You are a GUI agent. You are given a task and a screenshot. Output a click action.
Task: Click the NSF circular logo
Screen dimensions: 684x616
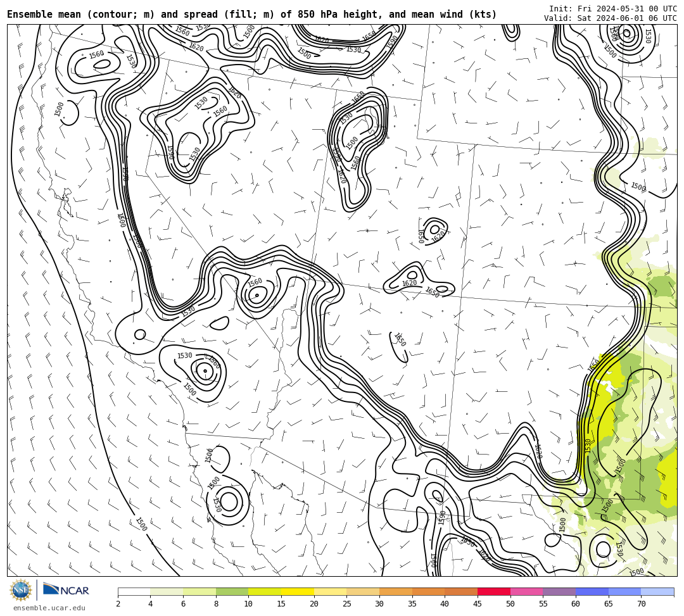pos(21,590)
